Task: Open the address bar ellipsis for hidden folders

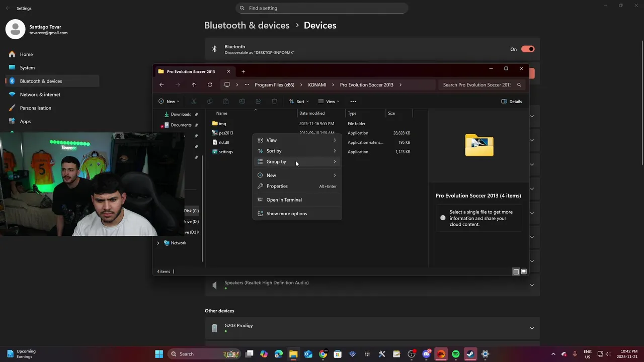Action: [247, 85]
